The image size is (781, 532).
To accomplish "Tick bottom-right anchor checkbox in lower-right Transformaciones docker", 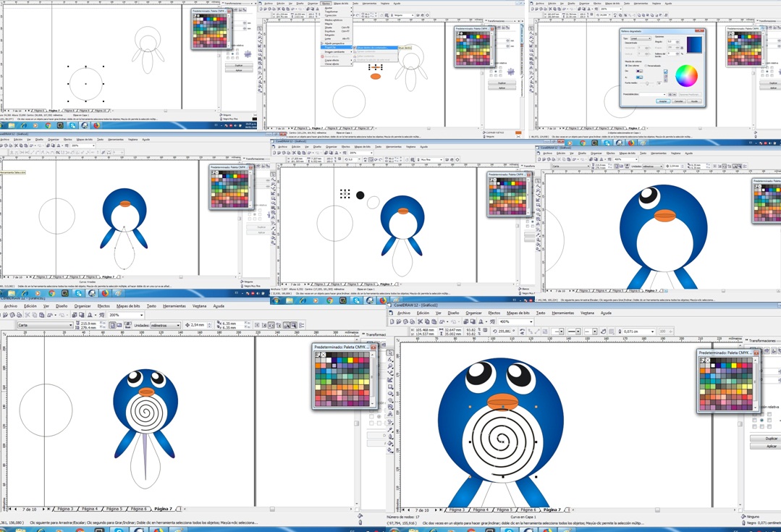I will tap(769, 426).
